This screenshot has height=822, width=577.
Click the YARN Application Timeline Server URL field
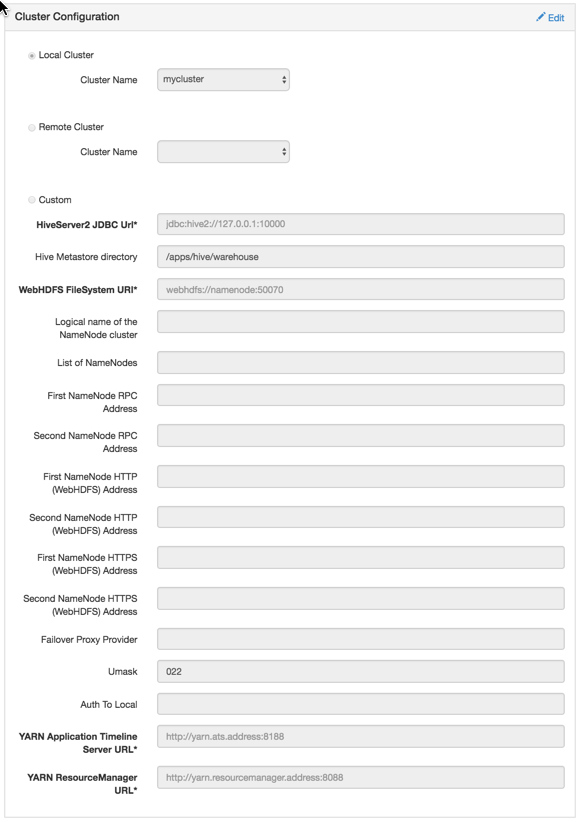(x=361, y=737)
